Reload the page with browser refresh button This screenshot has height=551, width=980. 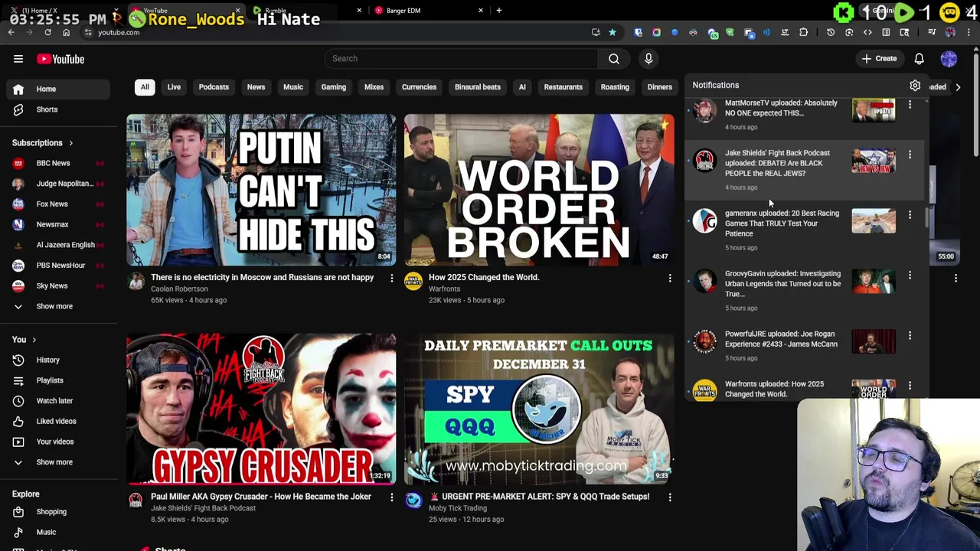47,32
